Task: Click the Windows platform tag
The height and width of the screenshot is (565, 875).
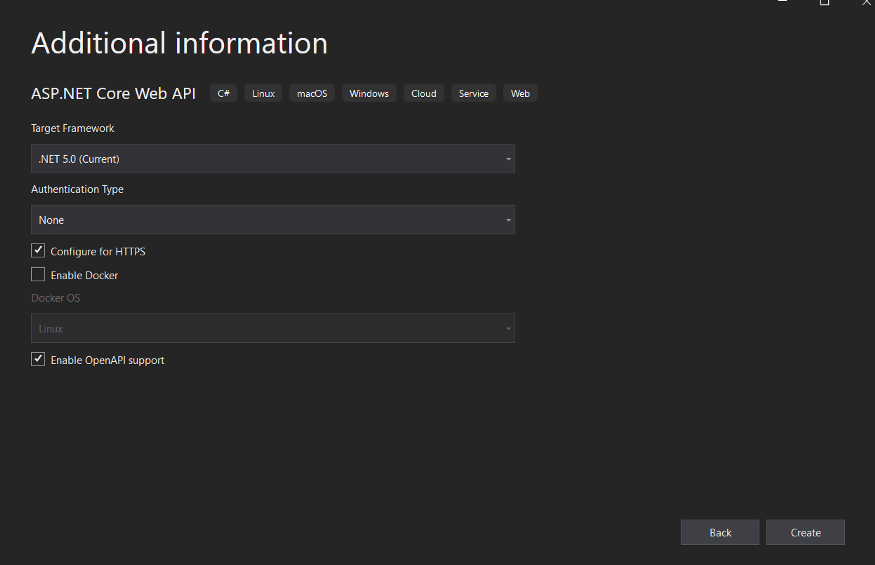Action: tap(369, 93)
